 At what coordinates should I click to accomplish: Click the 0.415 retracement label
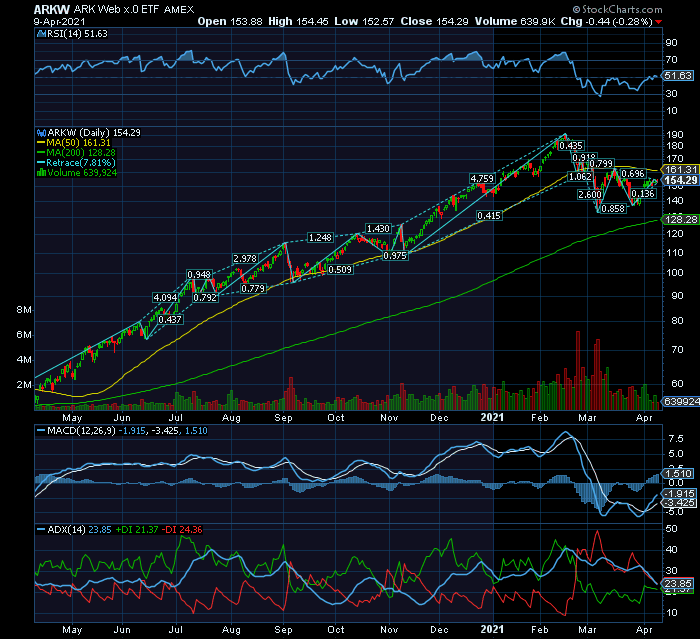489,216
